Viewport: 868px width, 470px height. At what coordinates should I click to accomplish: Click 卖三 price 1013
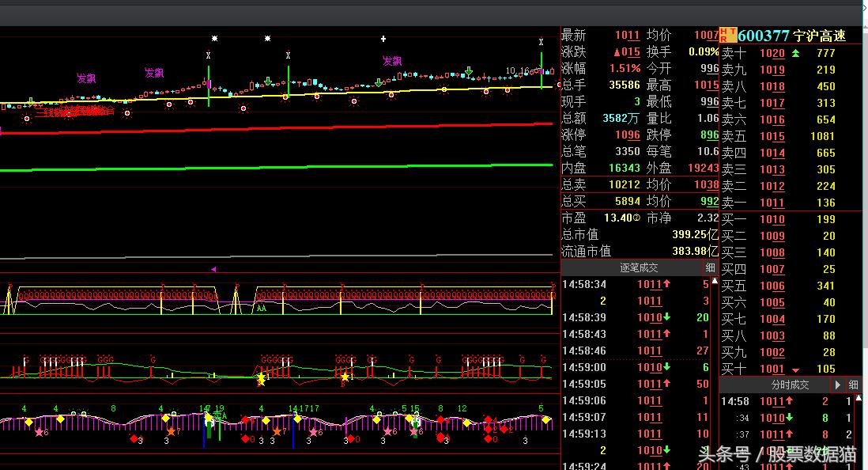(772, 169)
